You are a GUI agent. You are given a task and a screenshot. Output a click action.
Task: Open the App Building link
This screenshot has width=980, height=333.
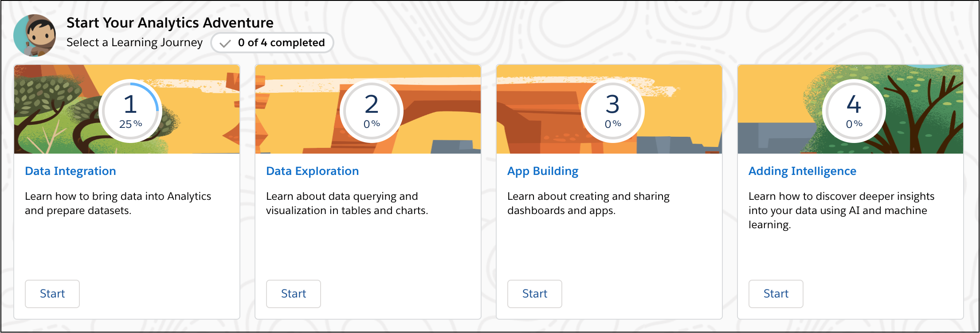click(543, 171)
